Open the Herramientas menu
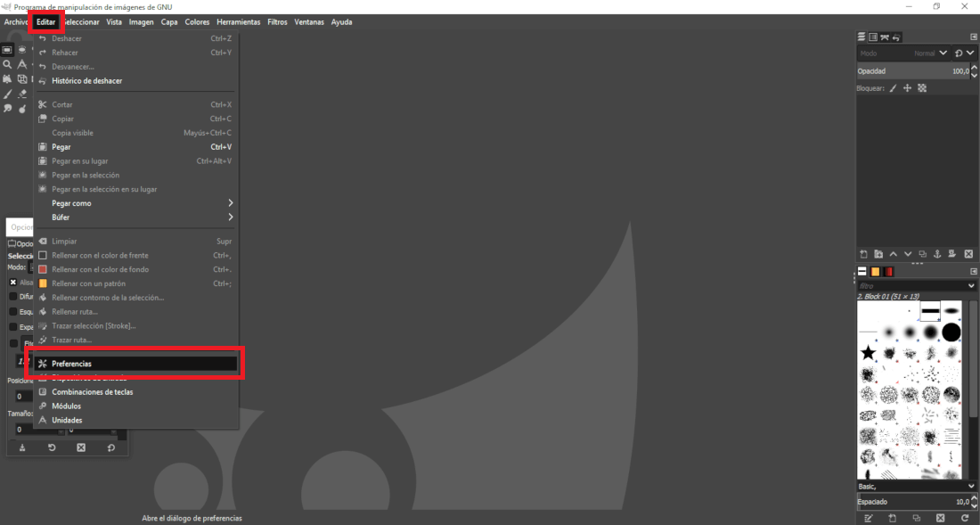Viewport: 980px width, 525px height. coord(238,22)
